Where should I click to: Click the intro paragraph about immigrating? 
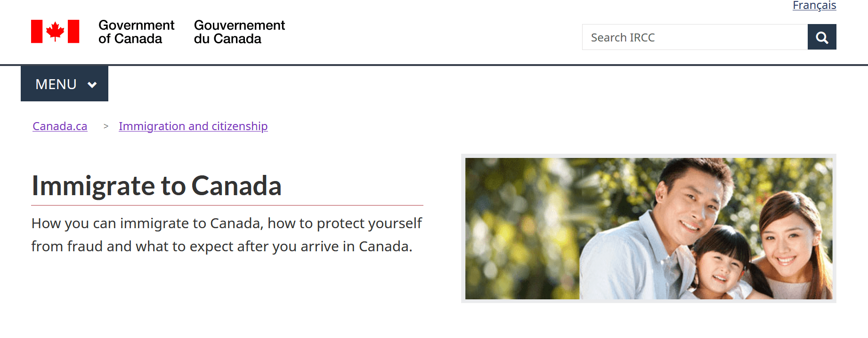click(x=227, y=235)
